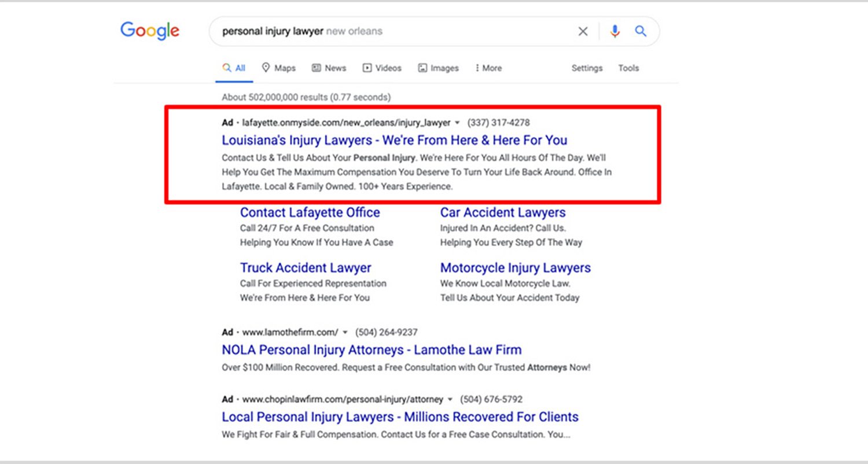Switch to the All results tab

[x=234, y=68]
